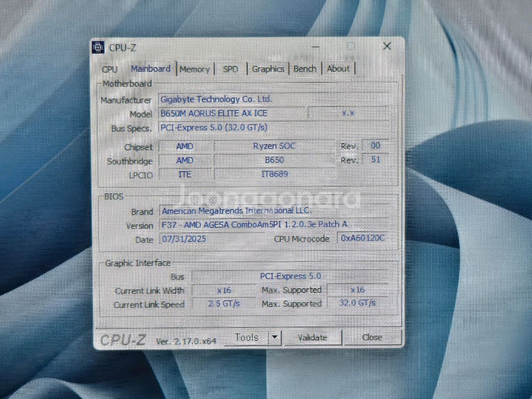Click the BIOS Date field showing 07/31/2025
This screenshot has width=532, height=399.
click(x=184, y=239)
